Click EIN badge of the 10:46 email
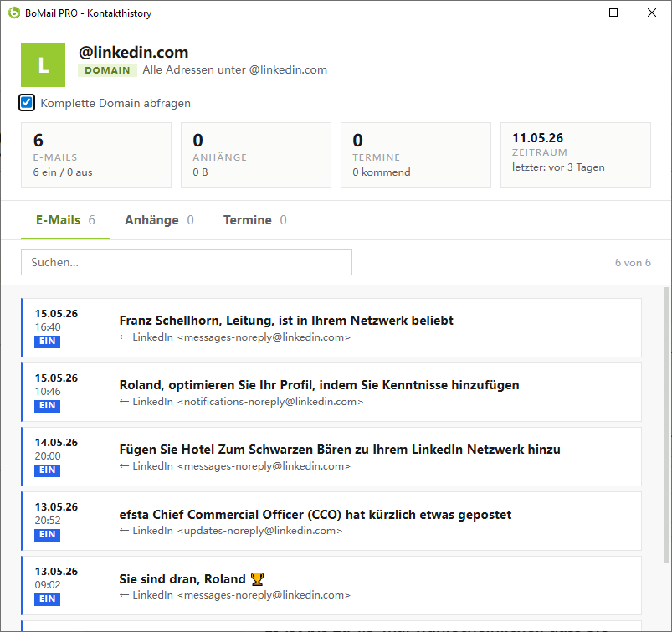 tap(47, 406)
